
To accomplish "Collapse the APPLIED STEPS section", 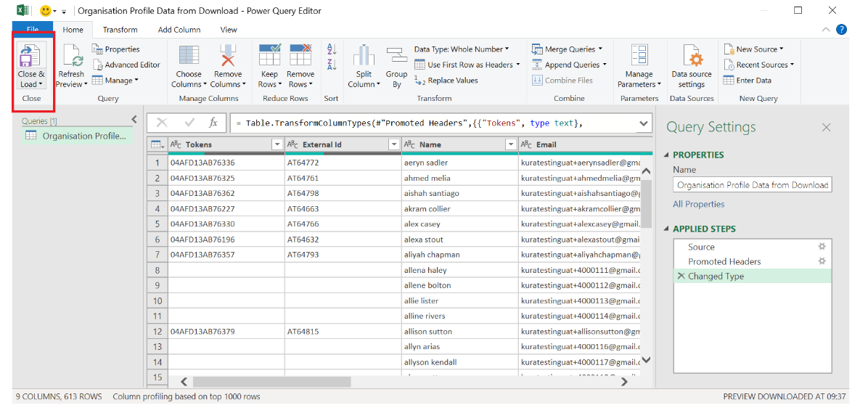I will (x=666, y=229).
